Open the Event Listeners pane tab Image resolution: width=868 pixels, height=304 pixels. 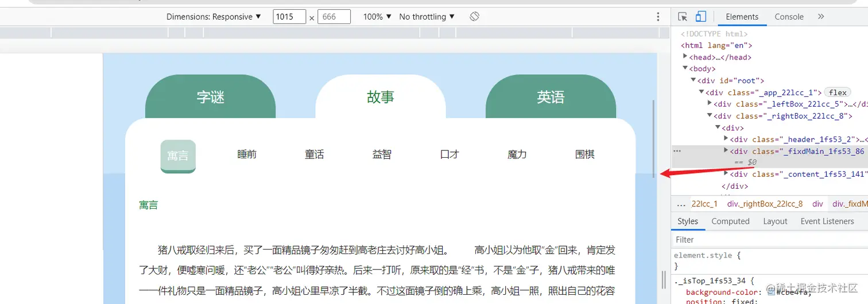tap(827, 221)
